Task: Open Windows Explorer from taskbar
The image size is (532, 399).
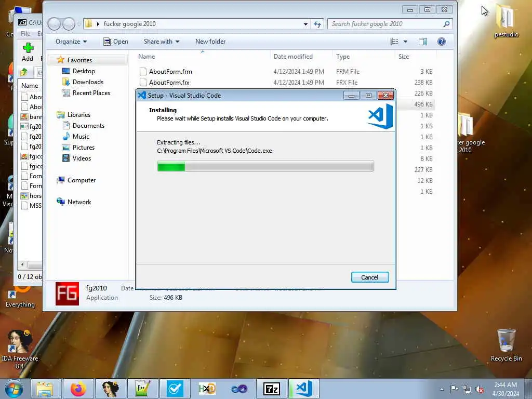Action: click(x=45, y=389)
